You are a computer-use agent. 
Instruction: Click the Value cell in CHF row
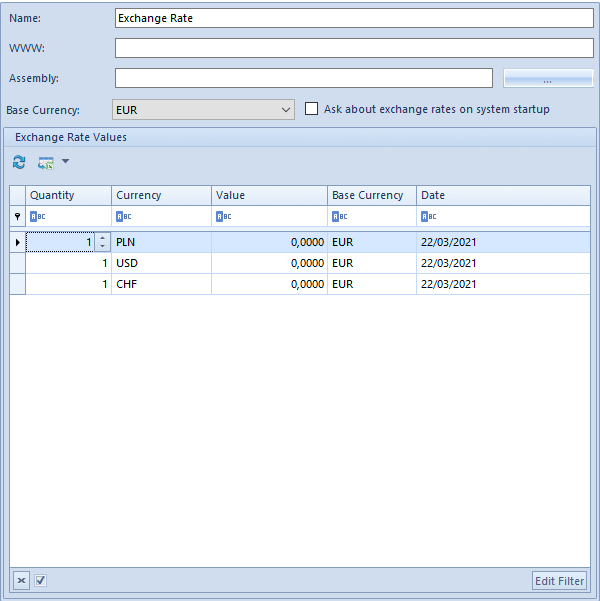coord(269,284)
